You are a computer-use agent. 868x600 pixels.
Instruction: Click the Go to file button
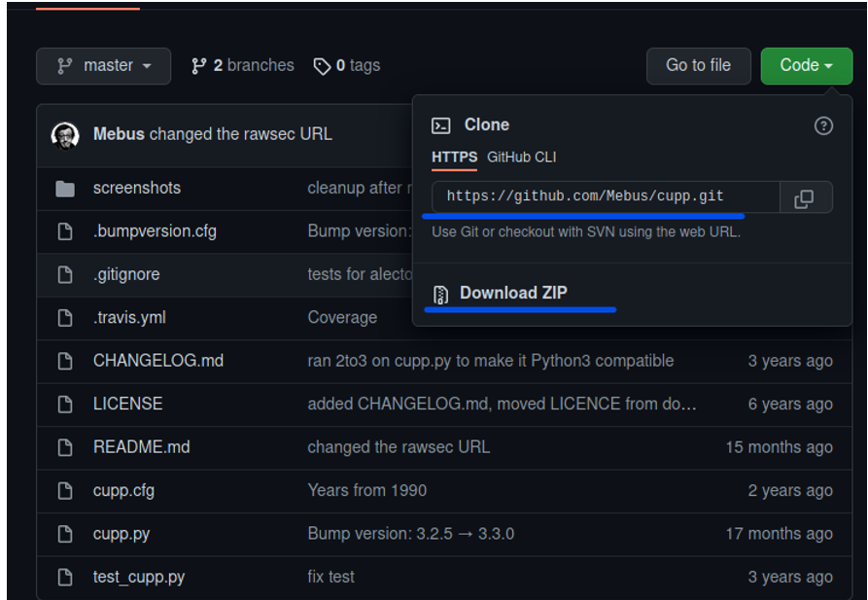click(698, 66)
